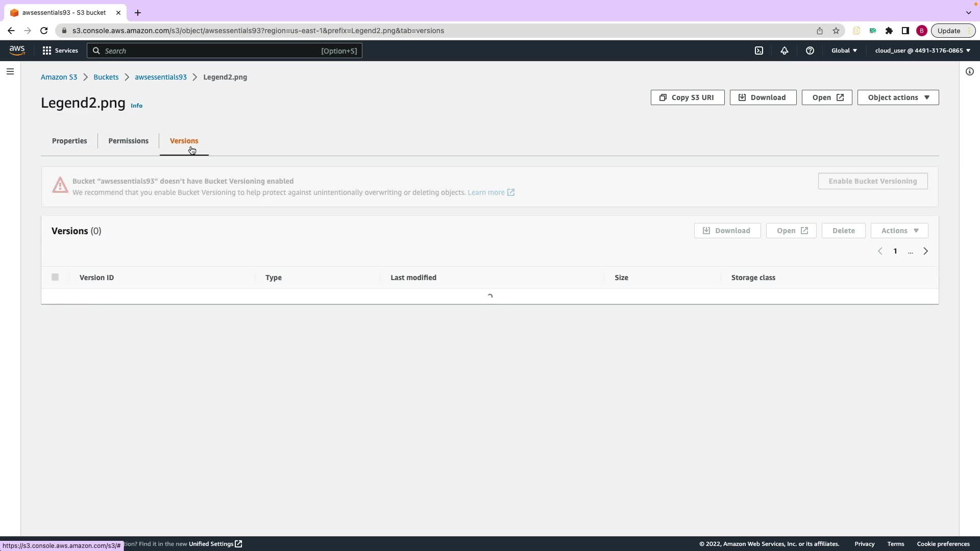
Task: Open the awsessentials93 breadcrumb link
Action: tap(161, 77)
